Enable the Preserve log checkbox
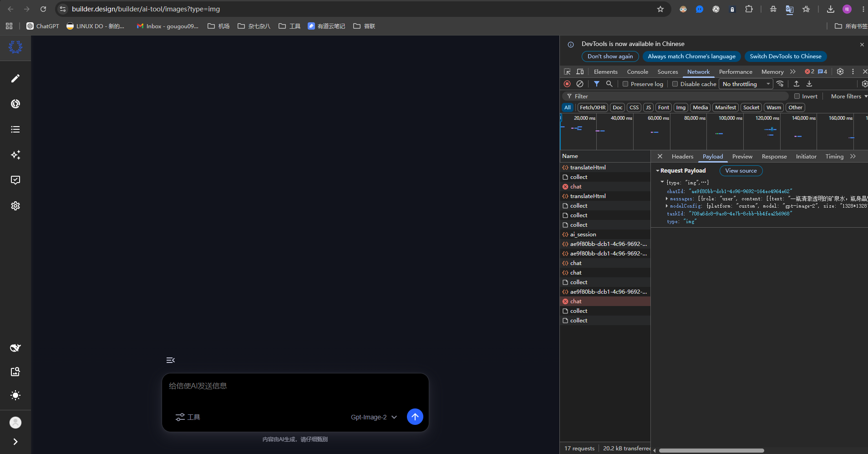Screen dimensions: 868x454 tap(625, 84)
